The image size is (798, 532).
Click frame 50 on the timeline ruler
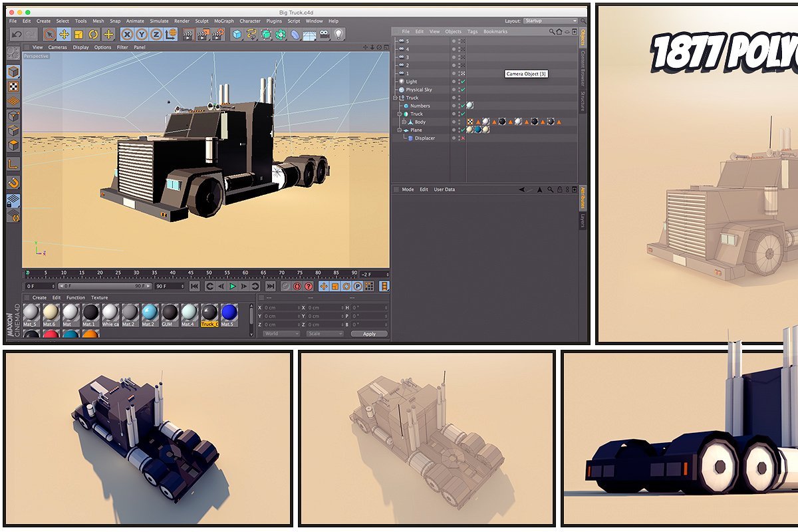209,273
